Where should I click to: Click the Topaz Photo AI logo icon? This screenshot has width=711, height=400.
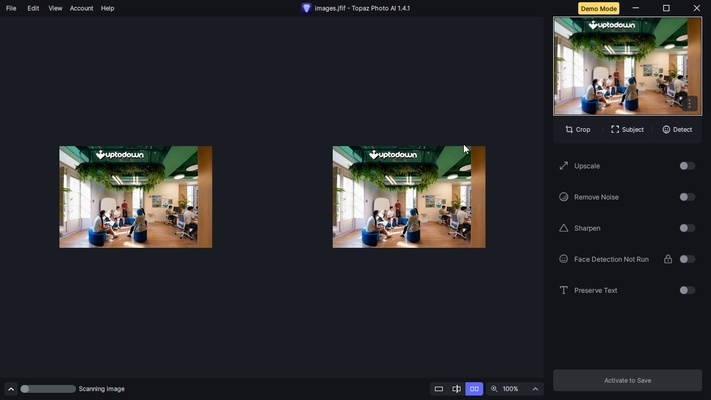coord(307,8)
